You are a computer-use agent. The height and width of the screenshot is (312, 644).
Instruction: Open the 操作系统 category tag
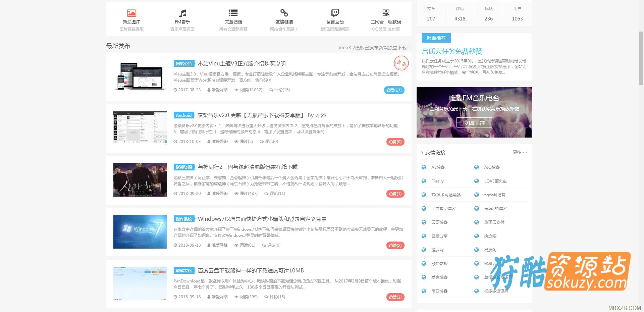(x=184, y=219)
